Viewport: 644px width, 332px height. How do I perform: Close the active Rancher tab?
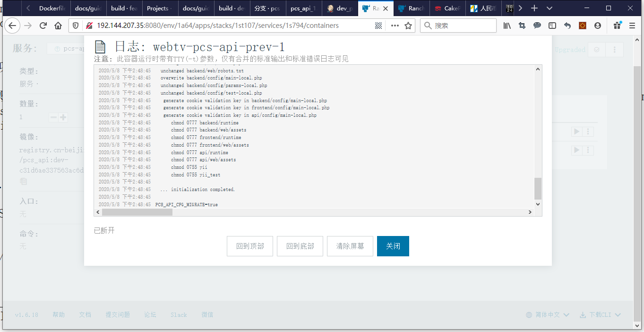386,8
